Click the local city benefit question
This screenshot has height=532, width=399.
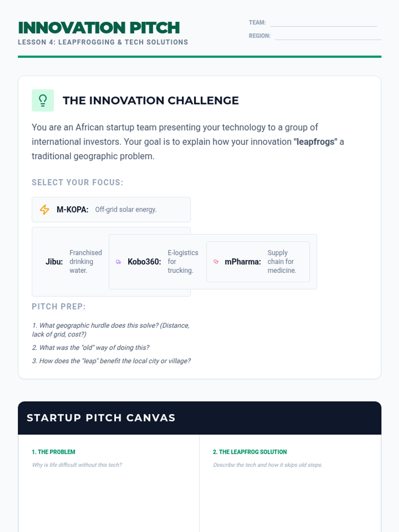[111, 361]
